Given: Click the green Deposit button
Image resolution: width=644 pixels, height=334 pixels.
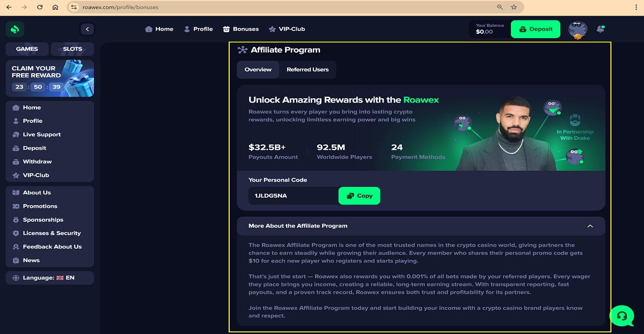Looking at the screenshot, I should [x=535, y=29].
